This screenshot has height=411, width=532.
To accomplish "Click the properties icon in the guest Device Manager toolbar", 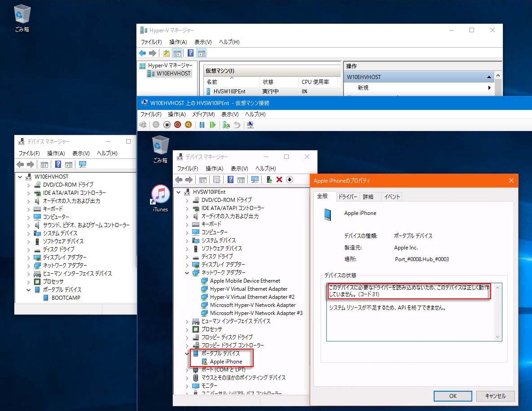I will coord(216,179).
